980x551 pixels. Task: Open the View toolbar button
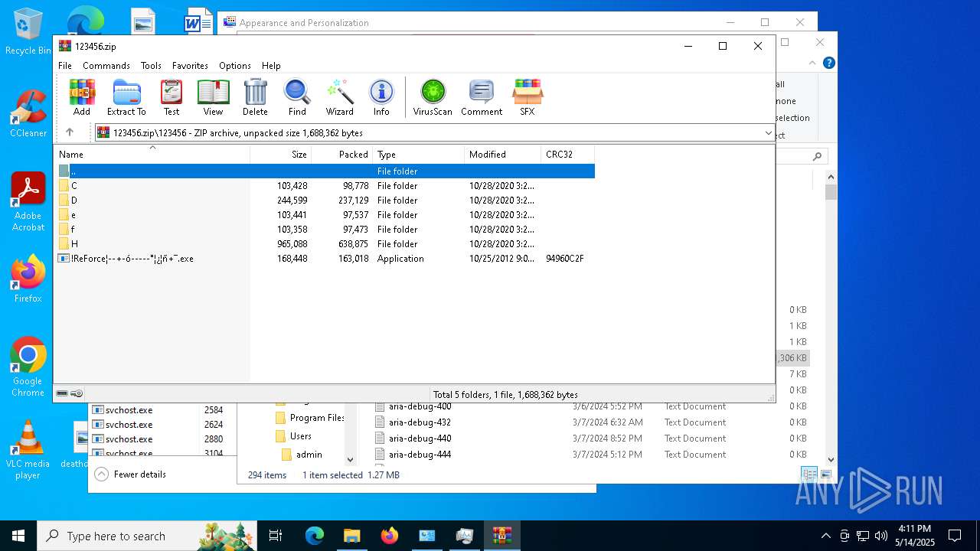tap(213, 97)
